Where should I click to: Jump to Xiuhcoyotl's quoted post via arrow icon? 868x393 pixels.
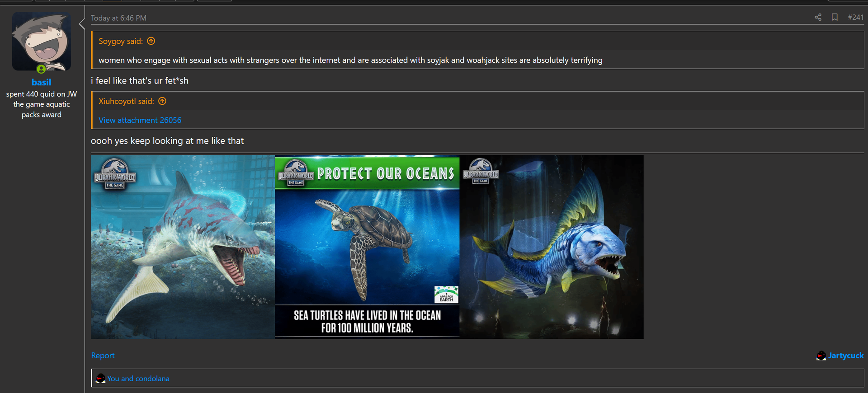[x=162, y=101]
